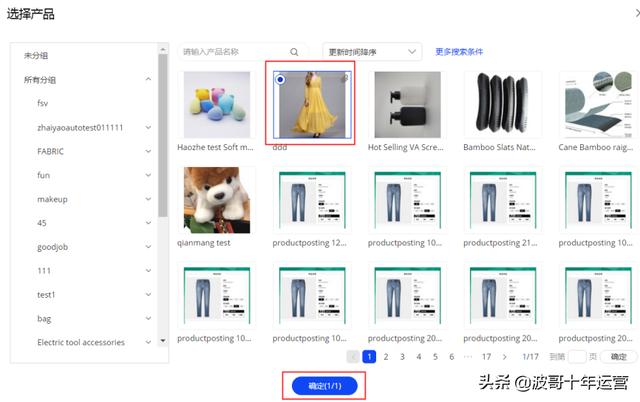Image resolution: width=640 pixels, height=402 pixels.
Task: Select the fsv group
Action: (43, 103)
